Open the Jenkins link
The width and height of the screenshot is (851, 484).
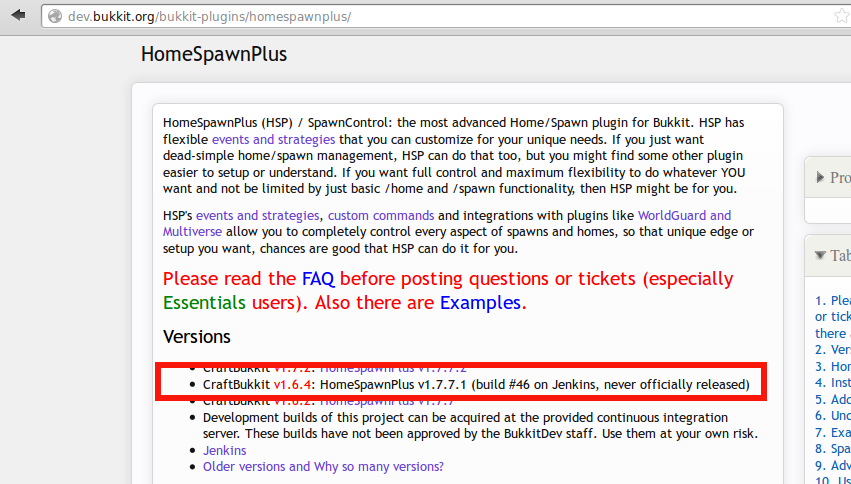(225, 450)
